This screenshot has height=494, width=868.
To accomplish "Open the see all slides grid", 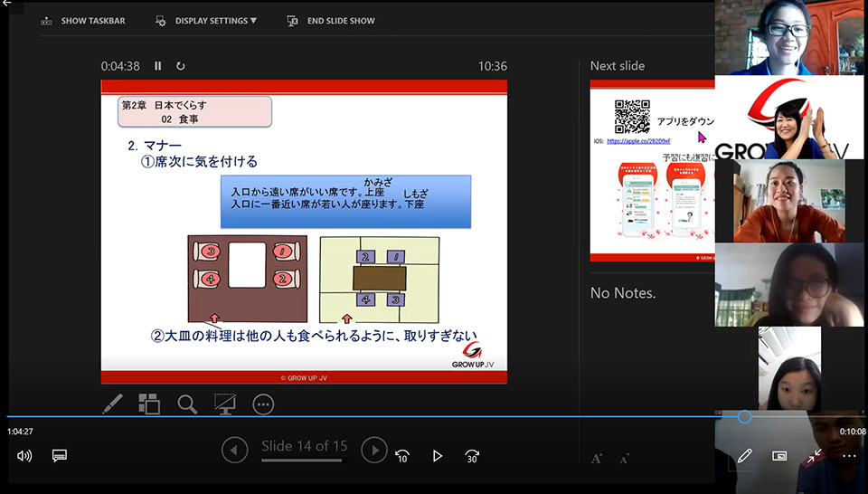I will tap(149, 404).
